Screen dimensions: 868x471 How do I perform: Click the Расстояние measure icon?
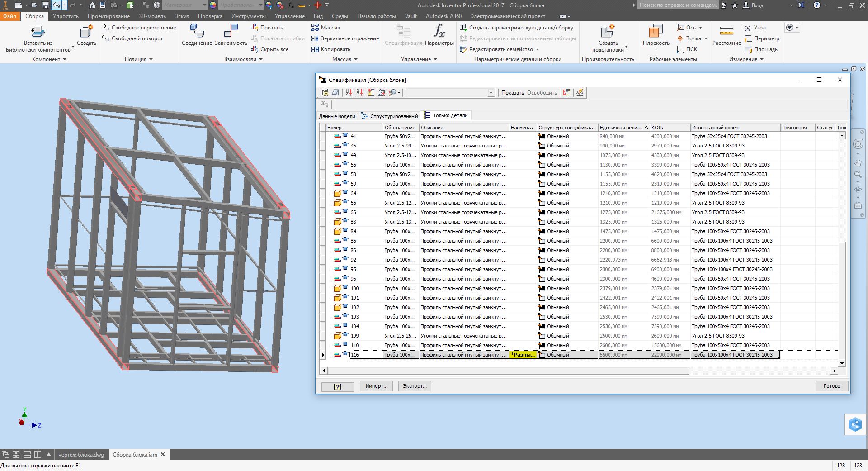(x=726, y=32)
